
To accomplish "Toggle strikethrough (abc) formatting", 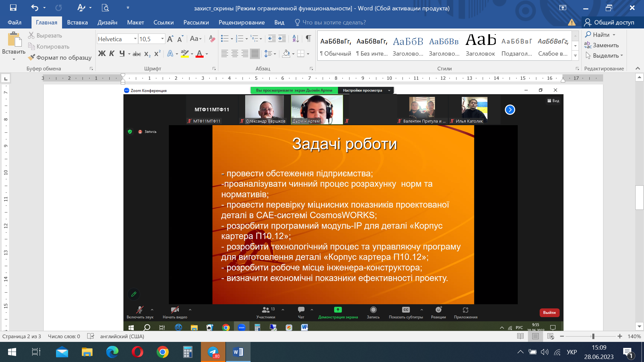I will (137, 54).
